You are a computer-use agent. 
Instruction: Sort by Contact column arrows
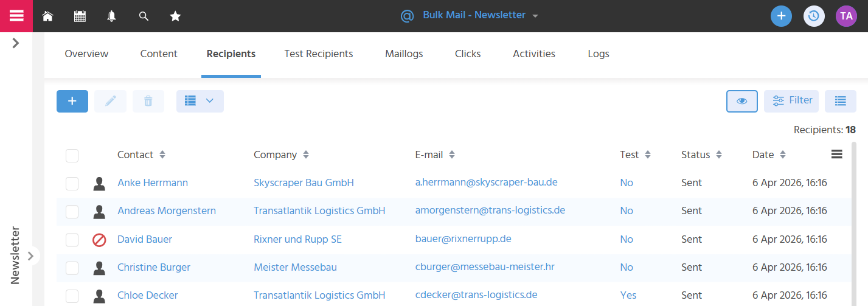(162, 155)
